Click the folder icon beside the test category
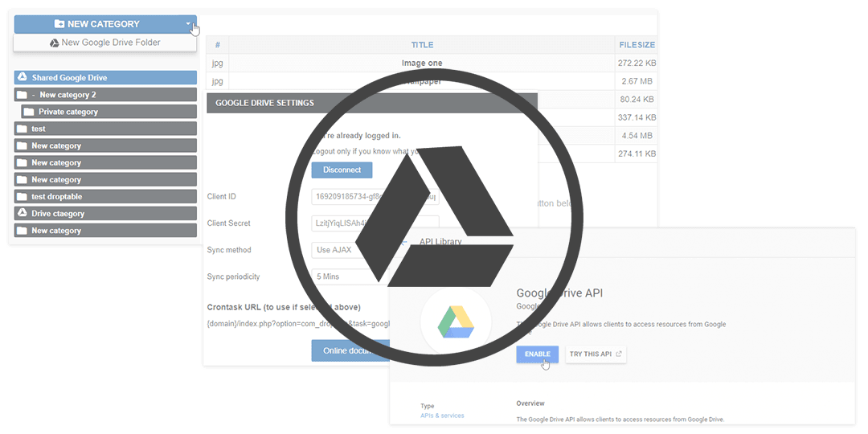868x434 pixels. point(22,129)
